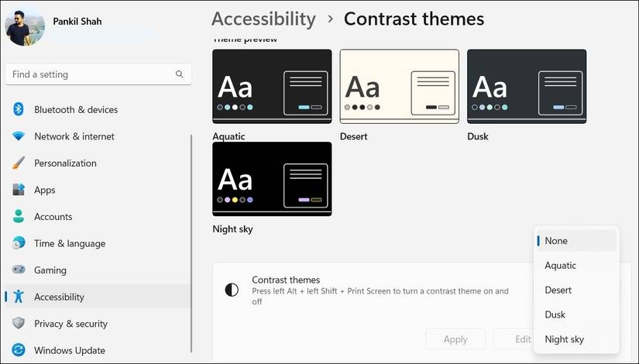Viewport: 639px width, 364px height.
Task: Select the Gaming controller icon
Action: click(x=19, y=270)
